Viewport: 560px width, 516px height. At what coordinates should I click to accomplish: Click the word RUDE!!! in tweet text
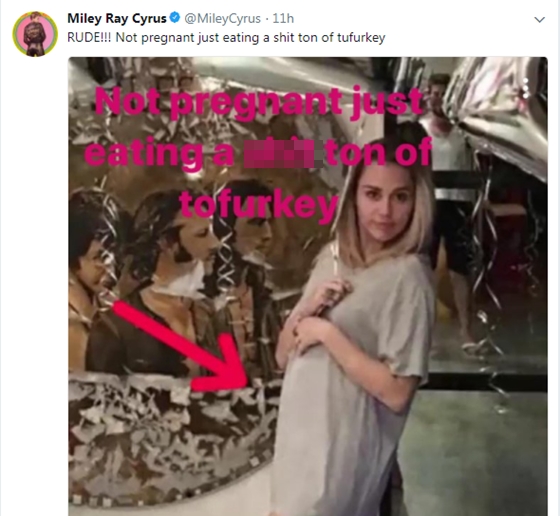coord(89,37)
